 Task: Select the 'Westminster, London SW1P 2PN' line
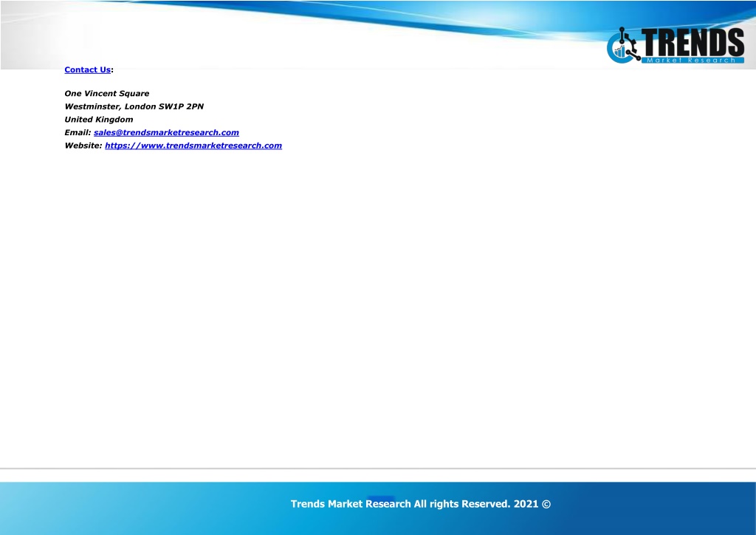[x=134, y=106]
